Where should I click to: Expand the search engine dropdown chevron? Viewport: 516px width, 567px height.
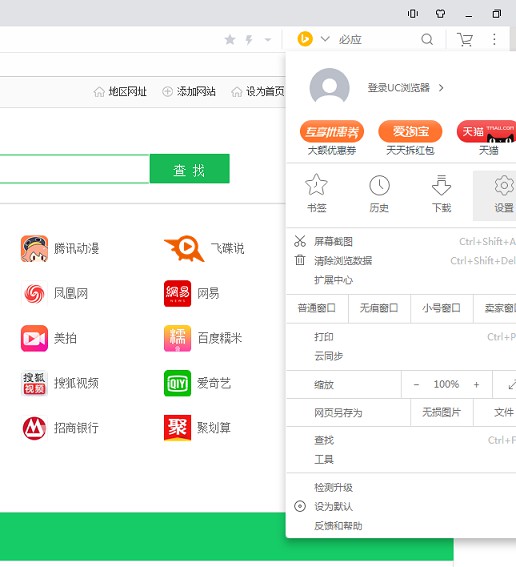[x=325, y=38]
